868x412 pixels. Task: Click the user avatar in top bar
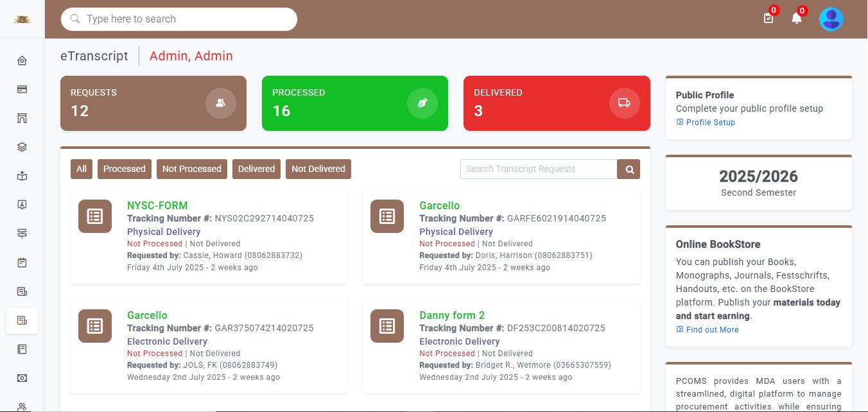point(831,19)
